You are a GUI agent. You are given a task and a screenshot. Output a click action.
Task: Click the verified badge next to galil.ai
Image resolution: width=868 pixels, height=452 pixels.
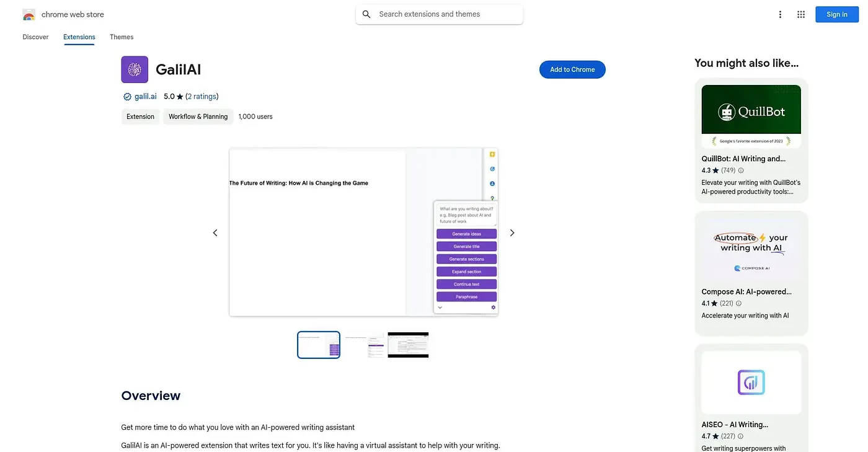point(127,97)
